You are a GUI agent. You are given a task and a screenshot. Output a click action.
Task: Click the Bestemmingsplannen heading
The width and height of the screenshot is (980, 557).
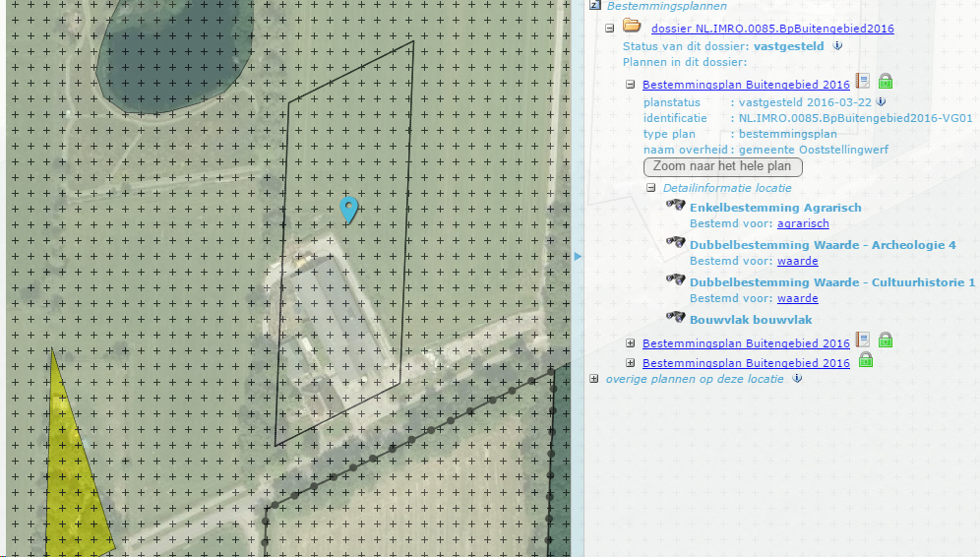click(667, 6)
